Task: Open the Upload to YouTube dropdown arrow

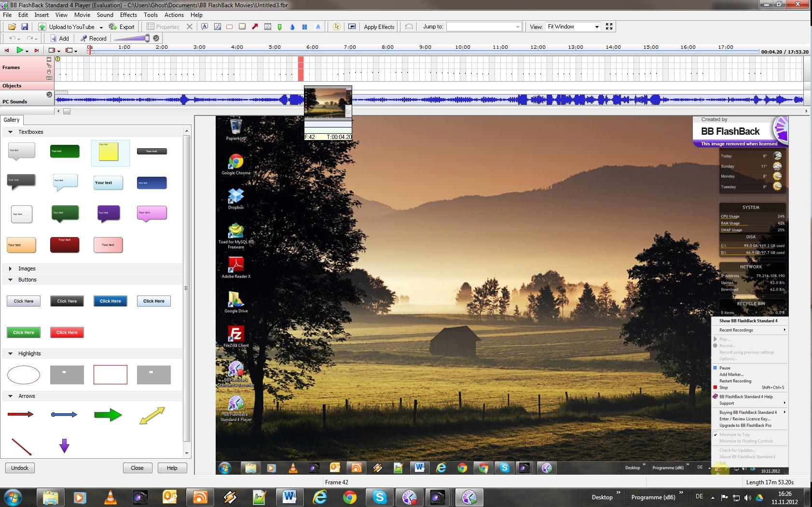Action: tap(101, 27)
